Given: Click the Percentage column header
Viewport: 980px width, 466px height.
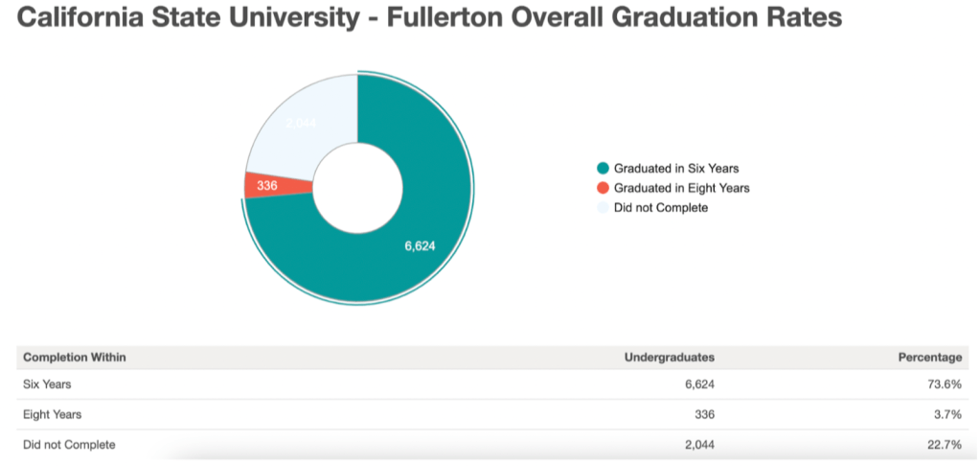Looking at the screenshot, I should click(x=929, y=358).
